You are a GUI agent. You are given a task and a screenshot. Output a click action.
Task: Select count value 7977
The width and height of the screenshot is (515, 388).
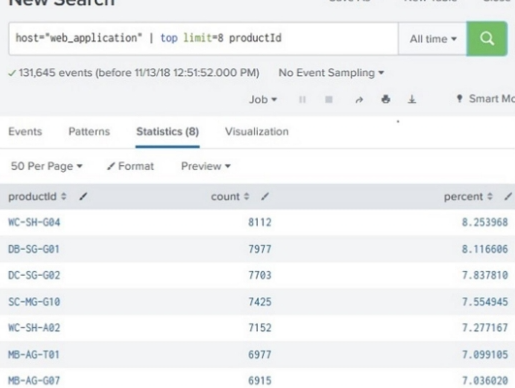(x=260, y=249)
